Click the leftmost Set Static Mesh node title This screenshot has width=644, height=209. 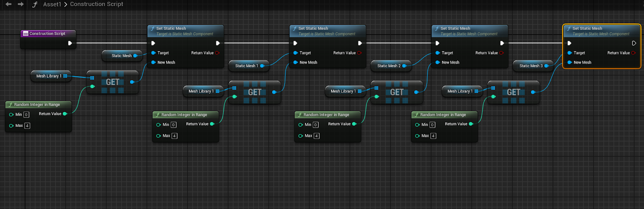click(171, 28)
